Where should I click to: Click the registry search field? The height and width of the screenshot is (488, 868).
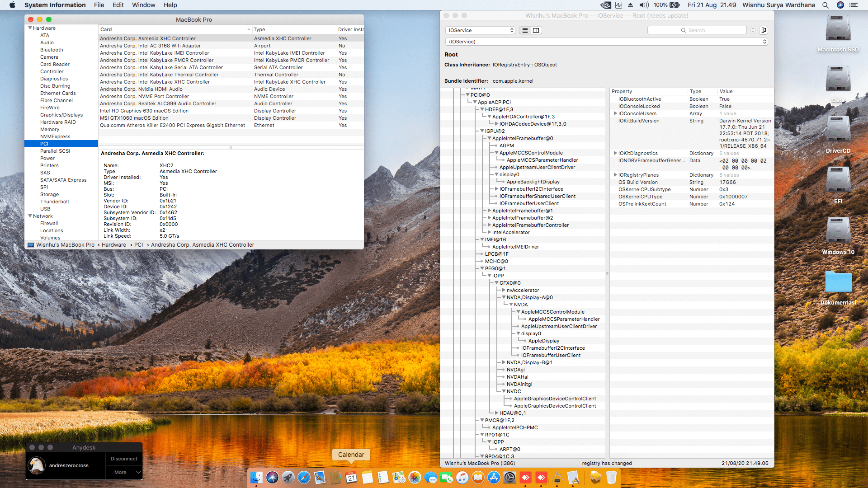pos(697,30)
